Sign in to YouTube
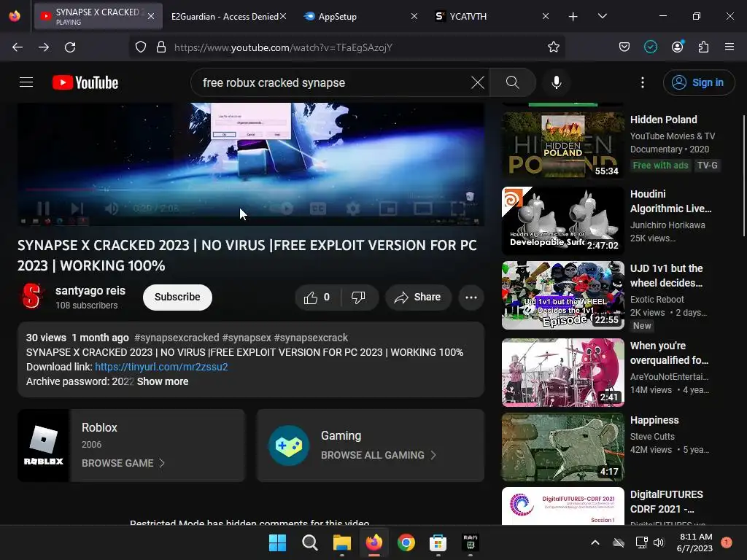This screenshot has height=560, width=747. (x=698, y=82)
